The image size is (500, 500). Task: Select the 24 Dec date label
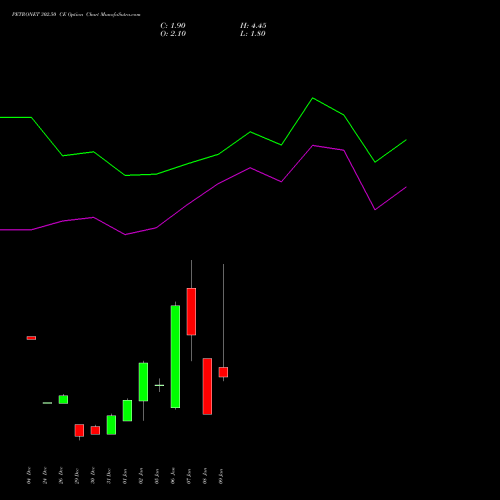click(45, 476)
